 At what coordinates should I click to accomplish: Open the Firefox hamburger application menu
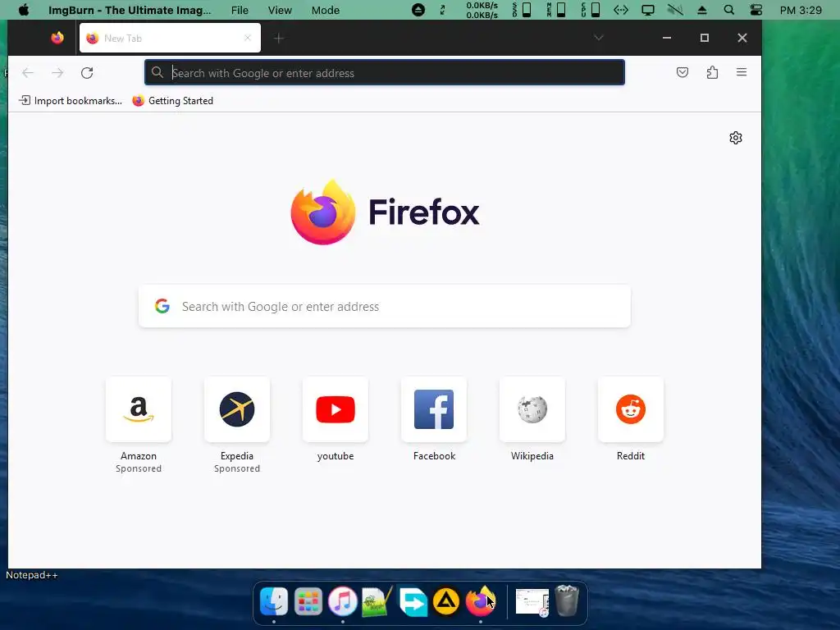(742, 72)
